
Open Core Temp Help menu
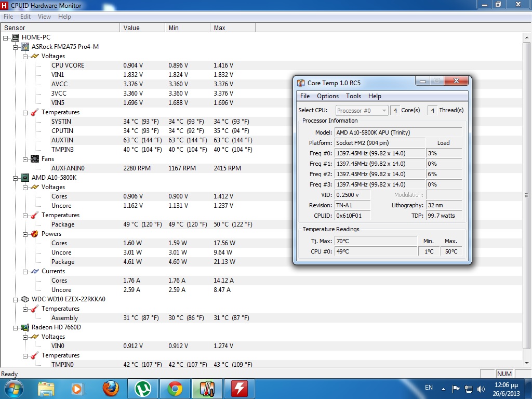tap(375, 96)
